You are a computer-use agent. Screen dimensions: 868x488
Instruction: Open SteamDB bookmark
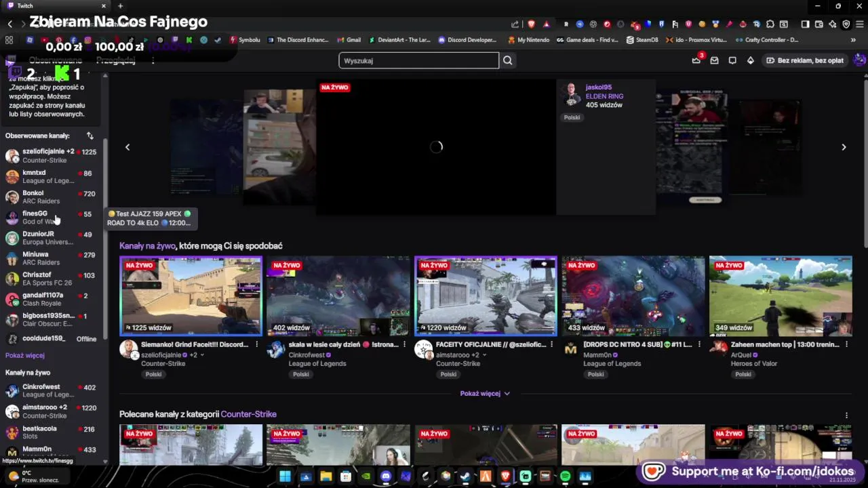[642, 40]
